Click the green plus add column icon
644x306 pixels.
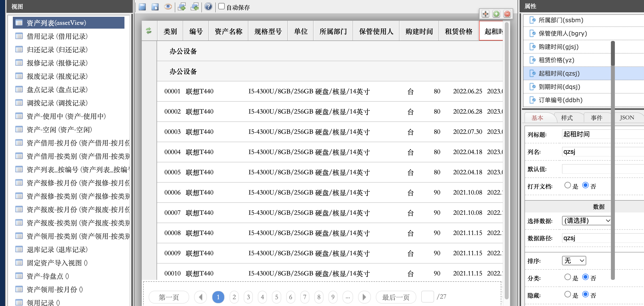(x=496, y=14)
